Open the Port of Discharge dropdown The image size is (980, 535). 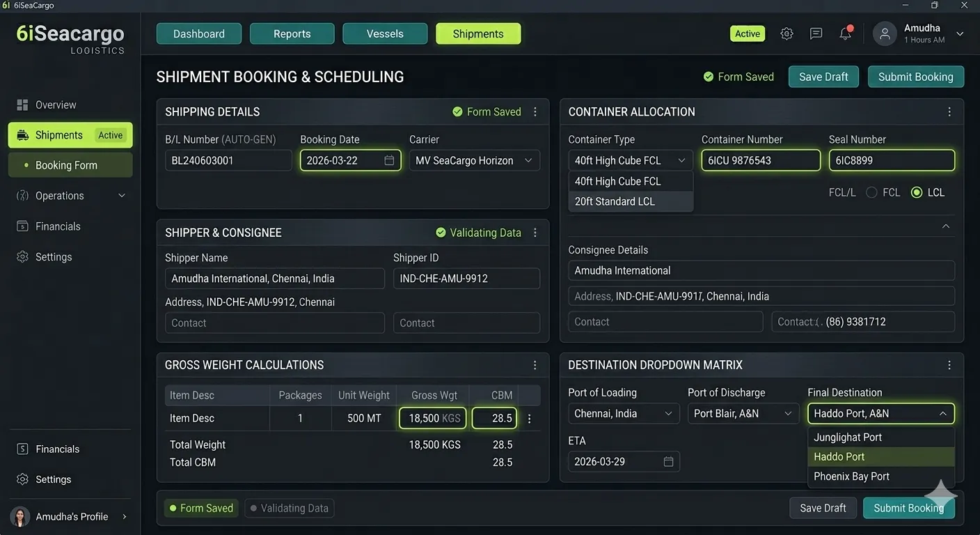click(x=743, y=413)
